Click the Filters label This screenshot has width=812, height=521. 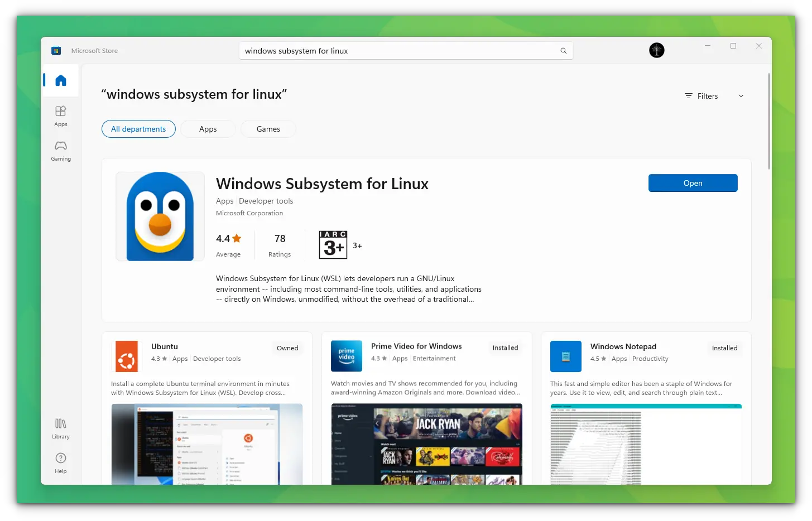click(x=708, y=96)
